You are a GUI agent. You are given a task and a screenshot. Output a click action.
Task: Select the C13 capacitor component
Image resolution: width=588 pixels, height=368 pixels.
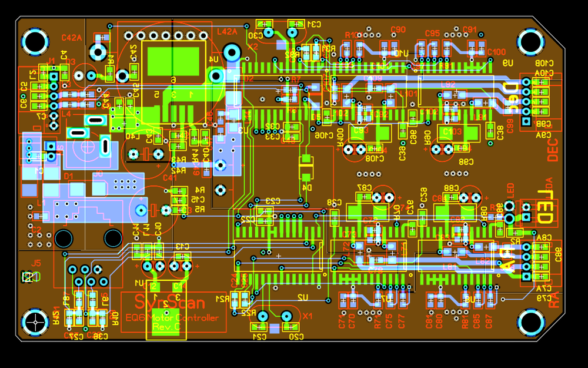click(183, 257)
